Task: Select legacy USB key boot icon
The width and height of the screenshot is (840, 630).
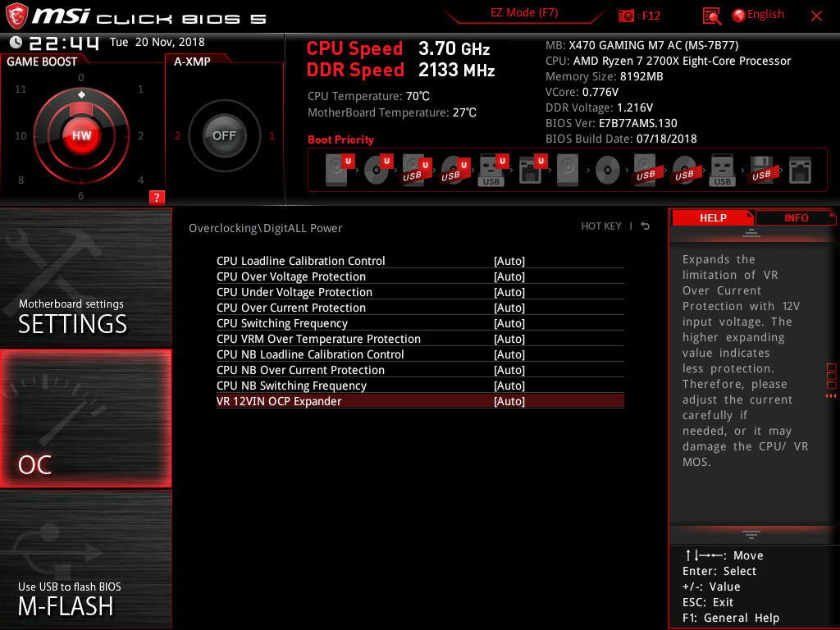Action: tap(722, 170)
